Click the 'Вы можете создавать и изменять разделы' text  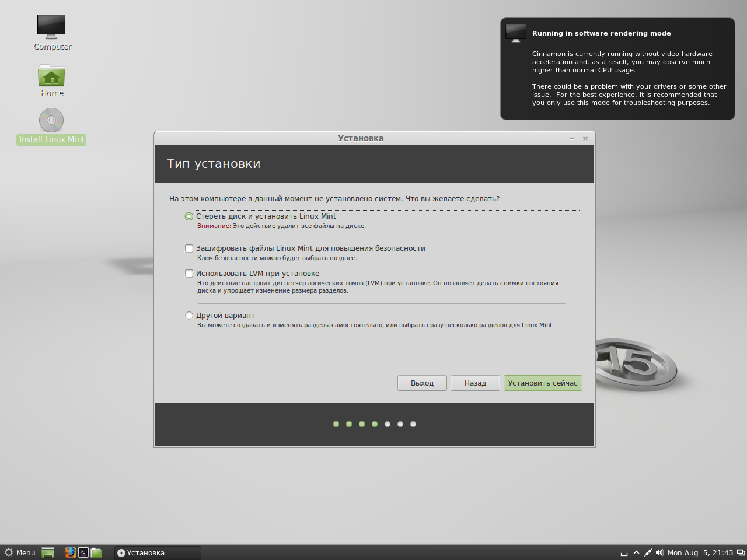click(375, 325)
